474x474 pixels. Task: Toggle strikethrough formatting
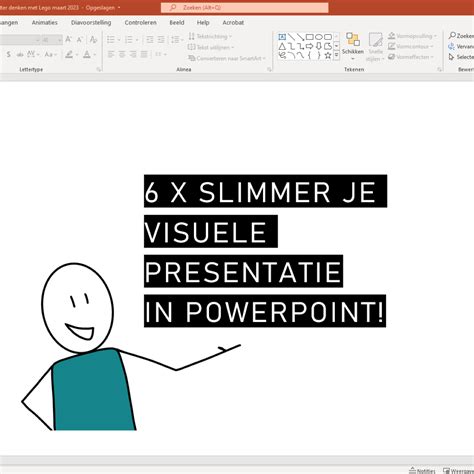click(x=20, y=54)
